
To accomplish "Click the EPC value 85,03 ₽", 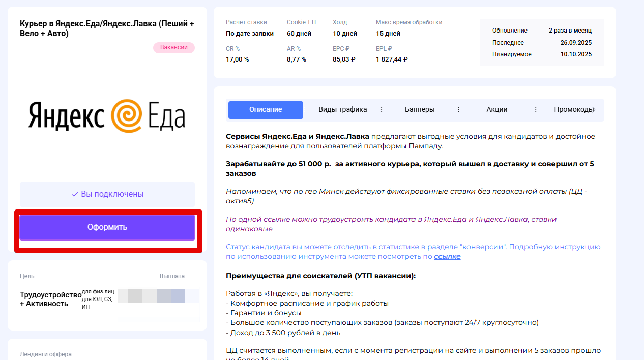I will click(344, 59).
